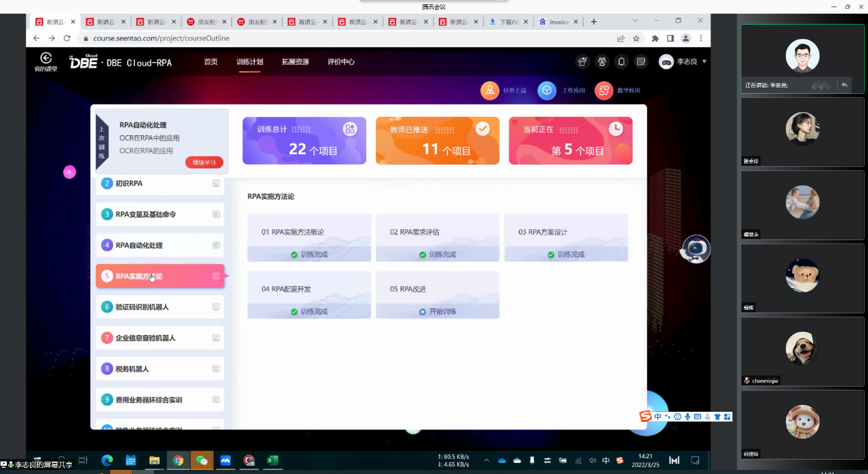The width and height of the screenshot is (868, 474).
Task: Open the 拓展资源 menu item
Action: 295,62
